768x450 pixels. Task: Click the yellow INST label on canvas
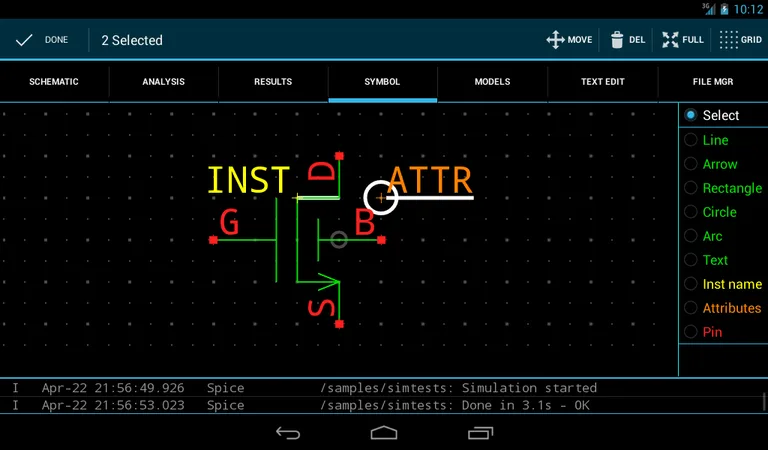coord(248,181)
